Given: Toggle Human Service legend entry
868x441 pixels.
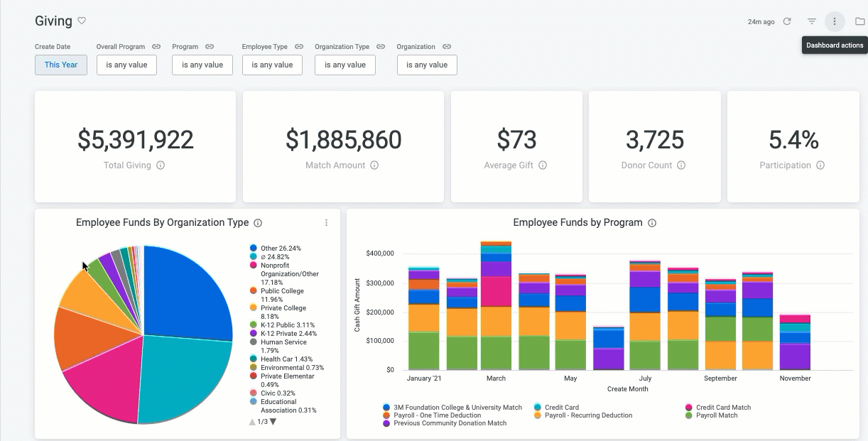Looking at the screenshot, I should click(x=278, y=347).
